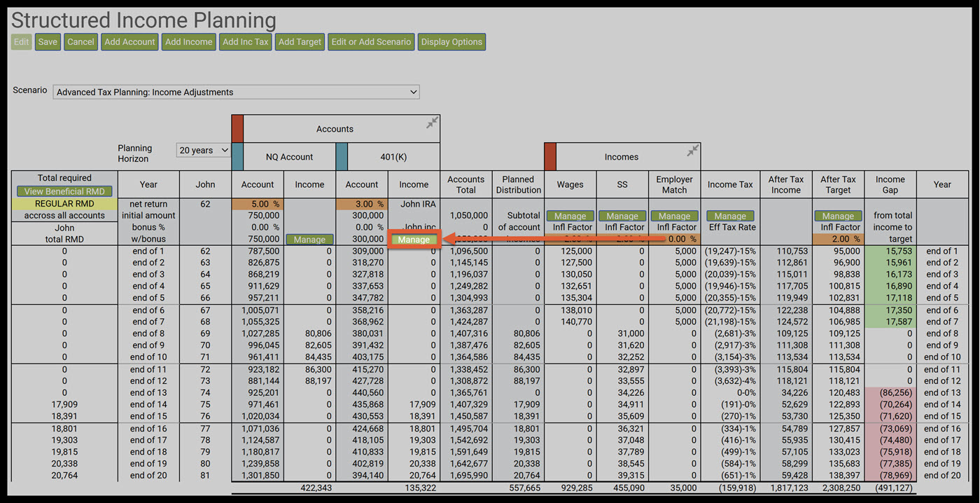Click Manage under SS column
Image resolution: width=980 pixels, height=503 pixels.
[x=622, y=216]
